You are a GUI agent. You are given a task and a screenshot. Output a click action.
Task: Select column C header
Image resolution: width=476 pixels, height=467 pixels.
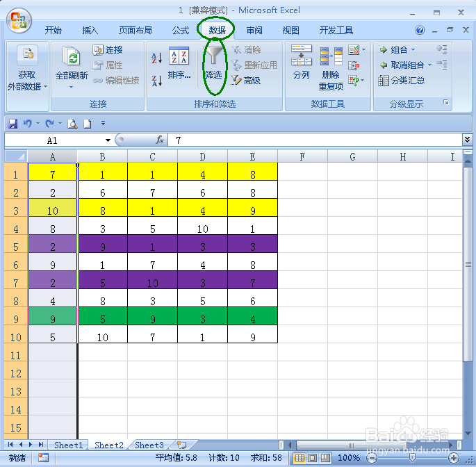tap(152, 156)
